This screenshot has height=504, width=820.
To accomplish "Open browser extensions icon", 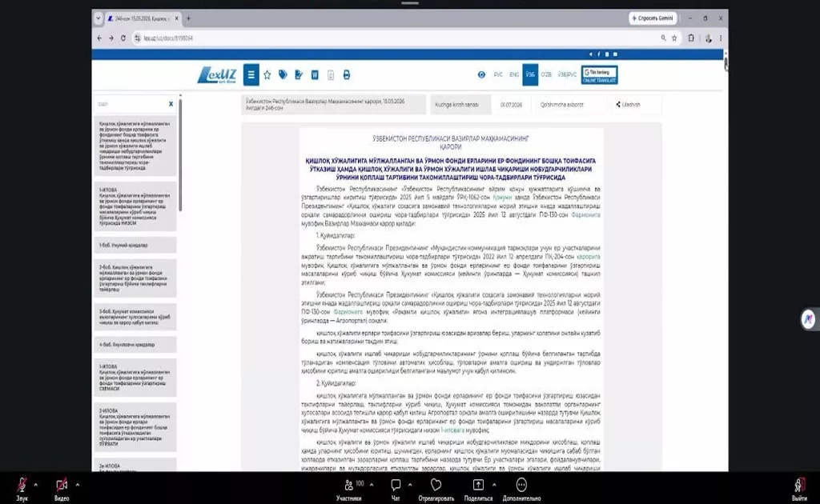I will pos(691,38).
